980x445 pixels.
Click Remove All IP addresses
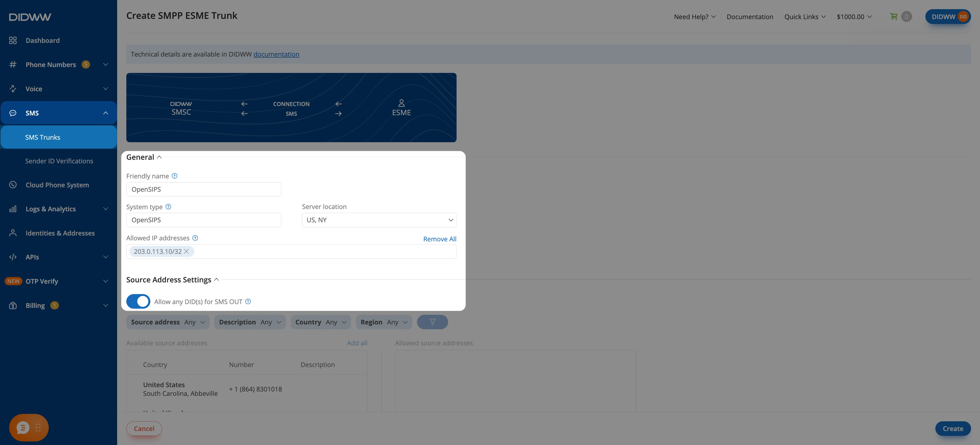tap(440, 239)
